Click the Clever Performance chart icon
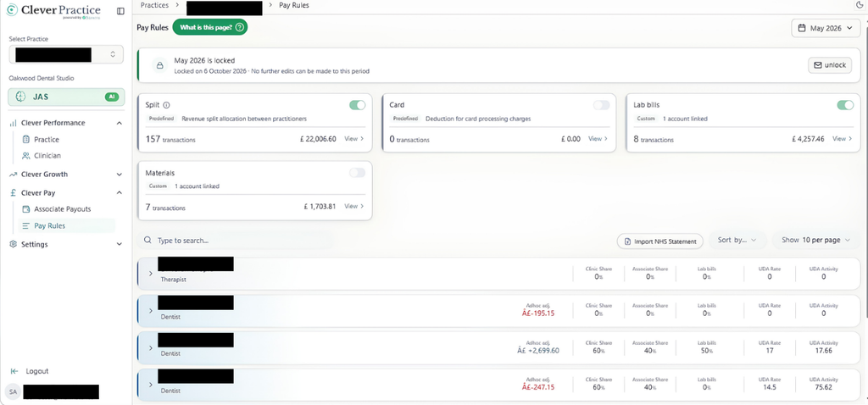 [14, 123]
